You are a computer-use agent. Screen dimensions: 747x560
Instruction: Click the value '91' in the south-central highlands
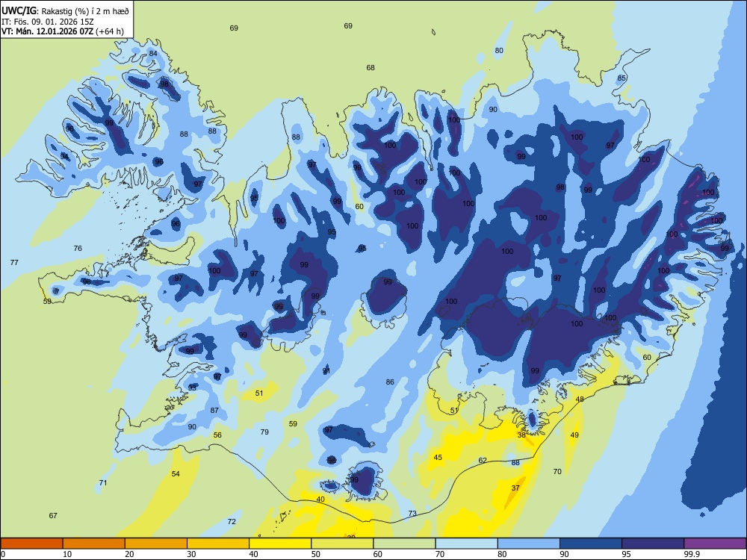[326, 371]
